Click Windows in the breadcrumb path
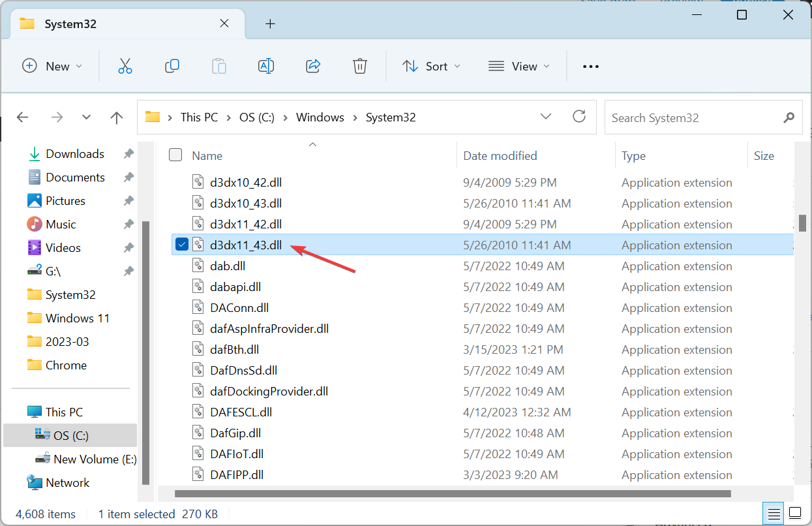Viewport: 812px width, 526px height. coord(320,117)
